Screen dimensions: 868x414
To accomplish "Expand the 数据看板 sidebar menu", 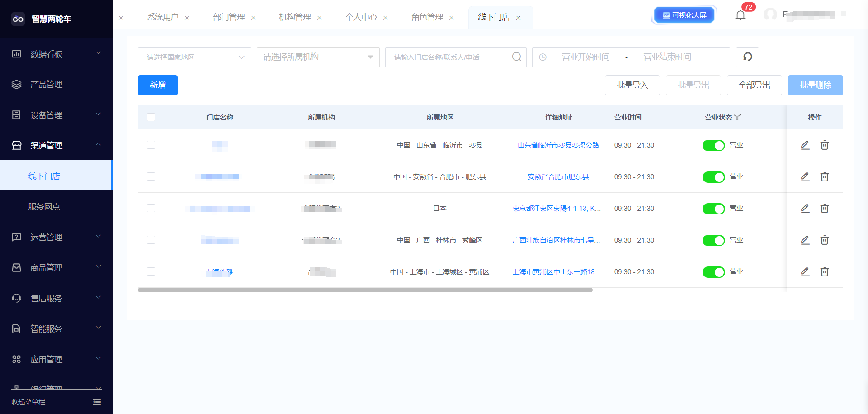I will [57, 54].
